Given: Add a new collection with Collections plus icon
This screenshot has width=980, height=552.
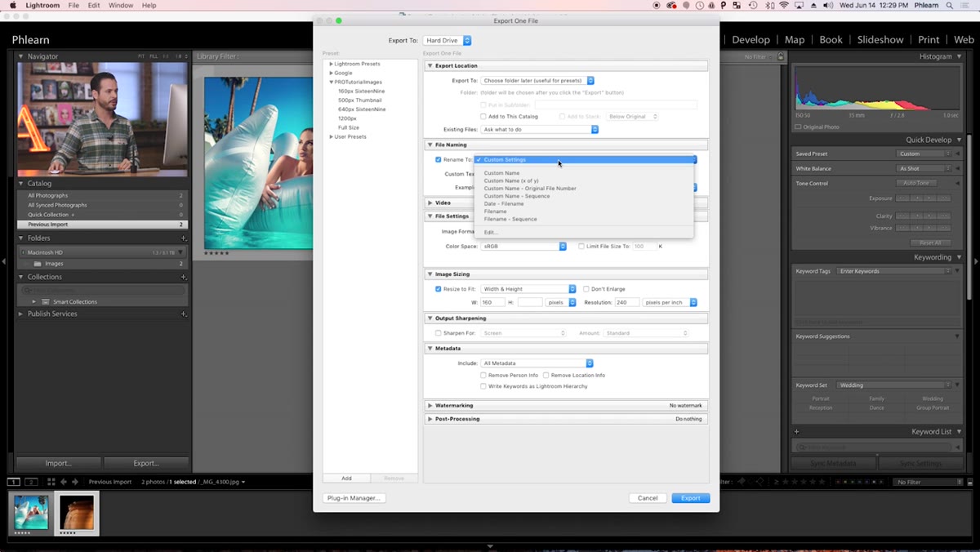Looking at the screenshot, I should coord(183,277).
